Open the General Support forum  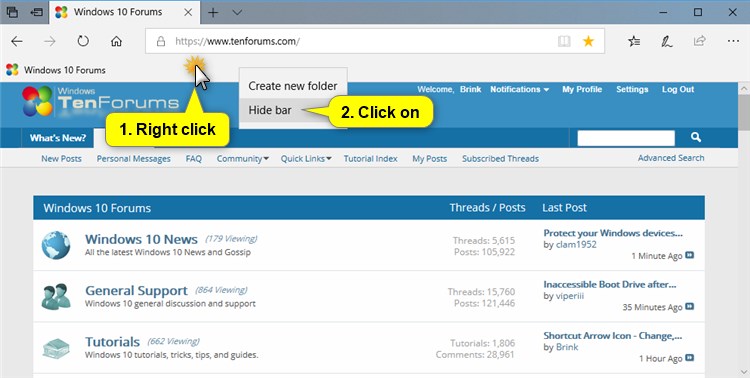click(x=136, y=290)
